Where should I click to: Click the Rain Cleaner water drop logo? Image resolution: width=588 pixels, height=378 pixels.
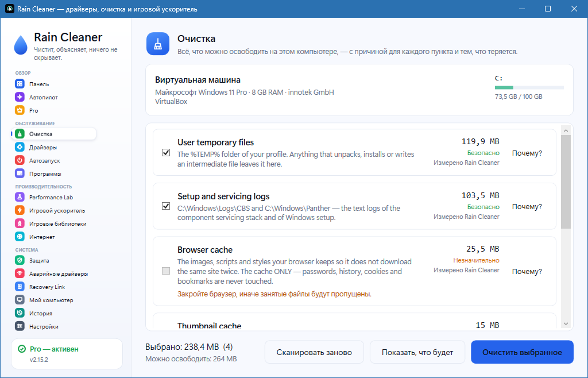click(21, 45)
